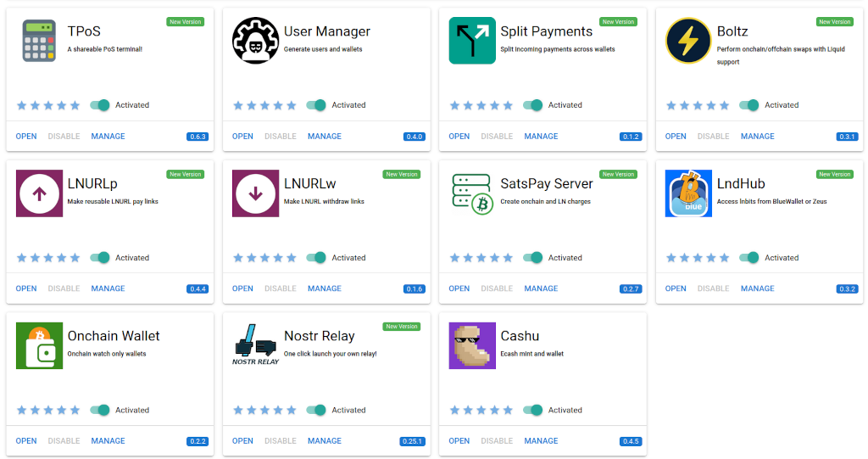Click the Nostr Relay logo icon

pyautogui.click(x=255, y=344)
